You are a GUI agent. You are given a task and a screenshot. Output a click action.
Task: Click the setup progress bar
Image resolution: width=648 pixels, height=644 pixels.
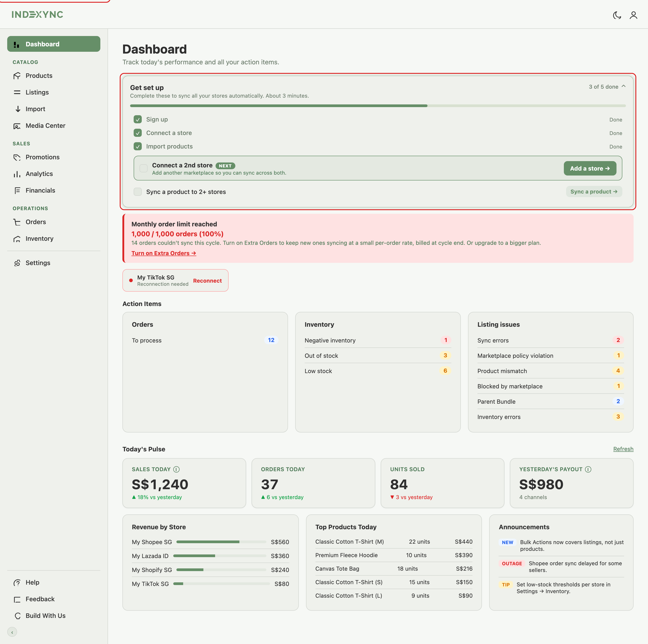[378, 106]
